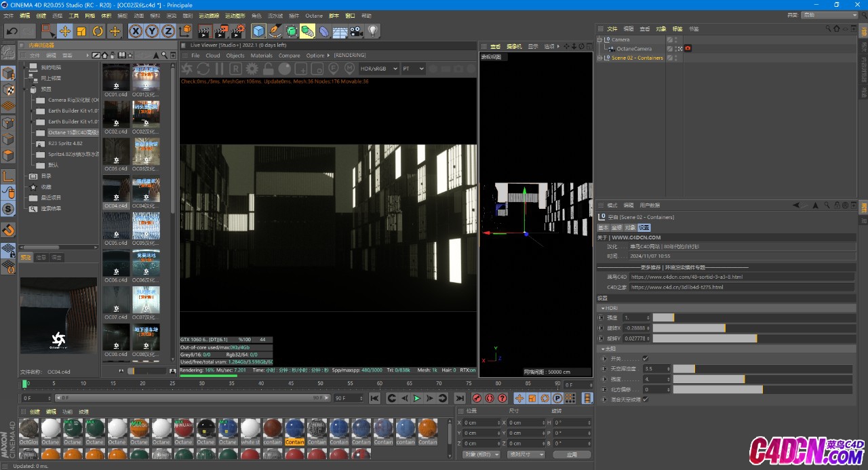
Task: Toggle the X axis lock
Action: (x=136, y=31)
